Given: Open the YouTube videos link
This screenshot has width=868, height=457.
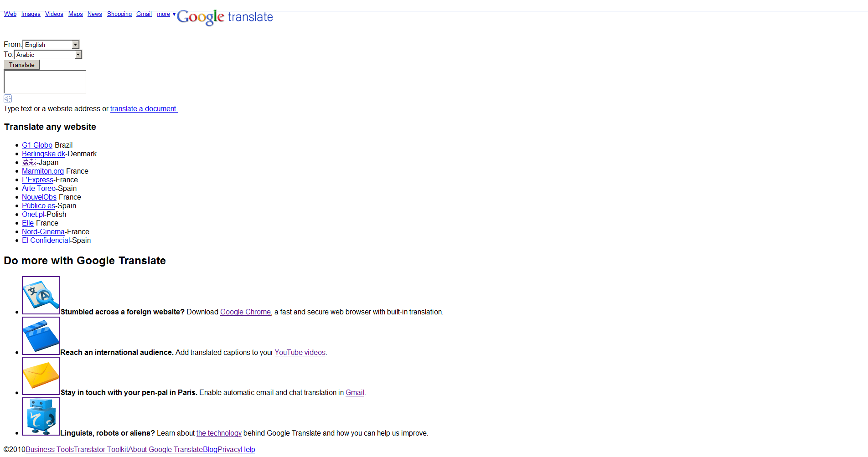Looking at the screenshot, I should pyautogui.click(x=300, y=353).
